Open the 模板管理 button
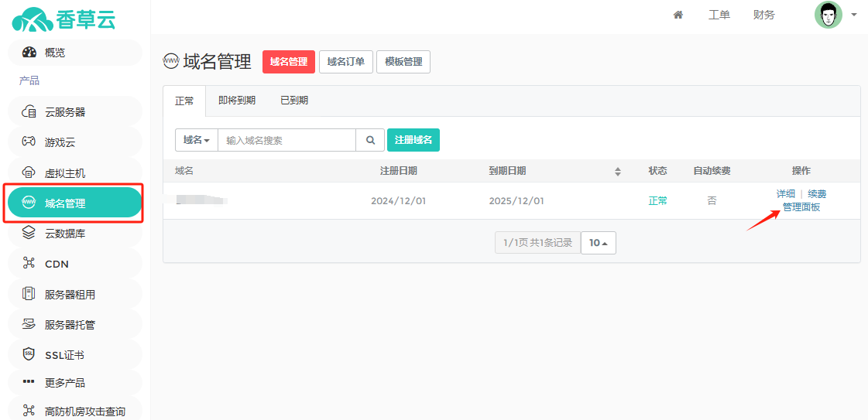 (403, 62)
